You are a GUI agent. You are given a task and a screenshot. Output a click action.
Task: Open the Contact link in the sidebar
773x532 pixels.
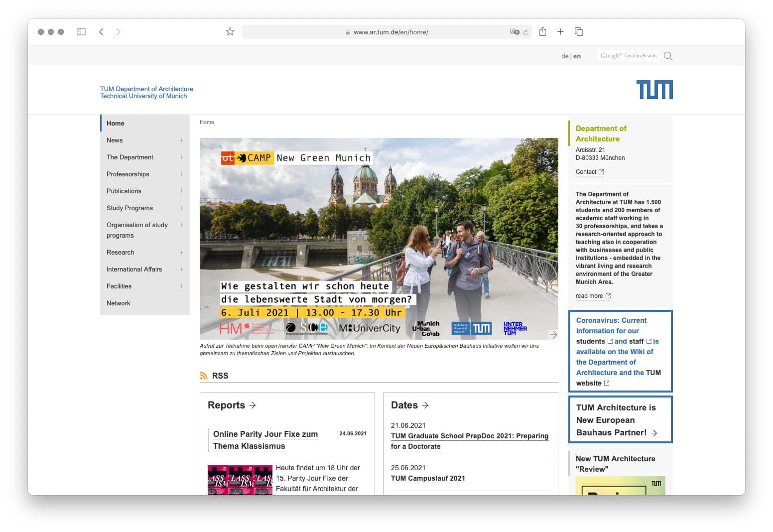(586, 172)
